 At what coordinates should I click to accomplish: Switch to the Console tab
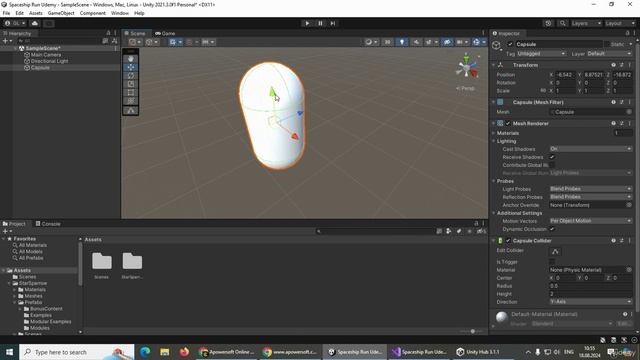tap(48, 224)
